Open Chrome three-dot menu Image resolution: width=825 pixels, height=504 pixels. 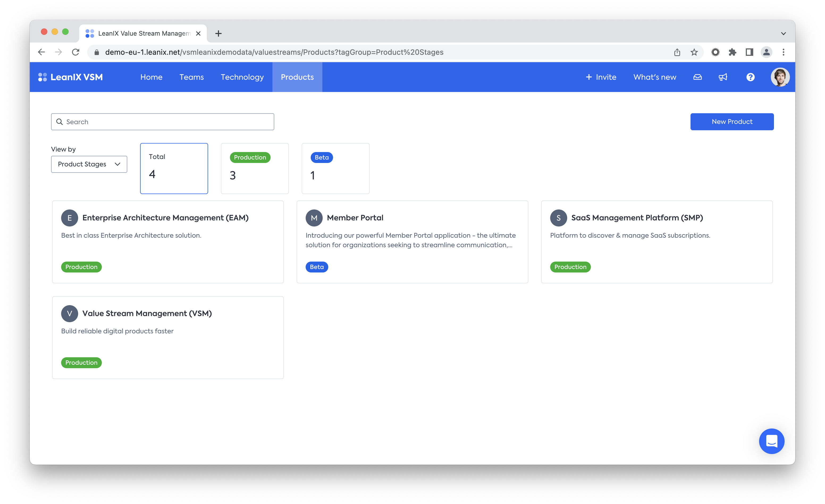click(783, 52)
